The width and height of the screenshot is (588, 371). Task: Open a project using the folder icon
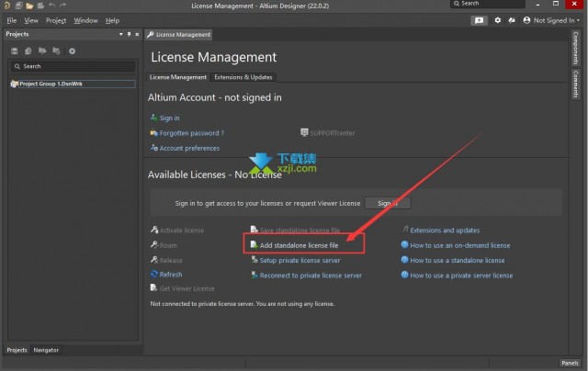click(x=29, y=6)
